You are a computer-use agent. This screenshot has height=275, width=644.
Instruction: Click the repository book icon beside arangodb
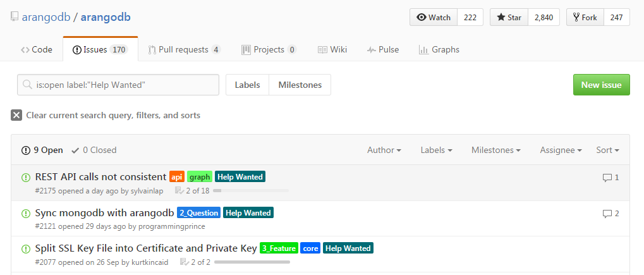point(15,17)
